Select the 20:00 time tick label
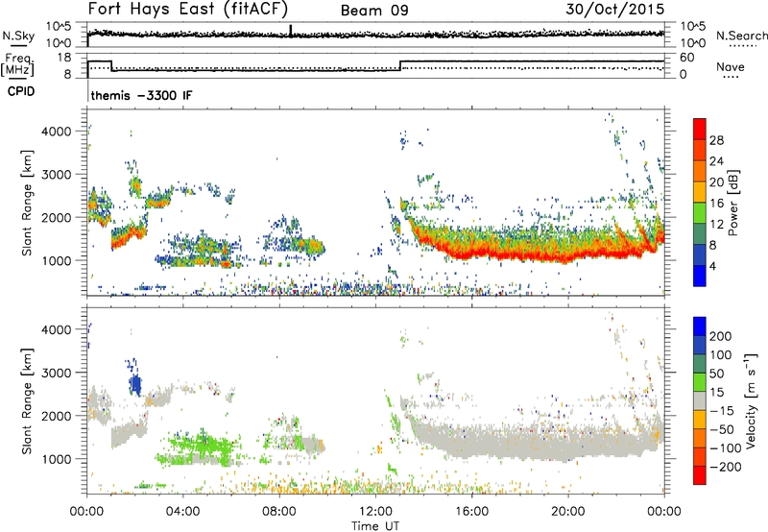The width and height of the screenshot is (768, 532). 568,512
